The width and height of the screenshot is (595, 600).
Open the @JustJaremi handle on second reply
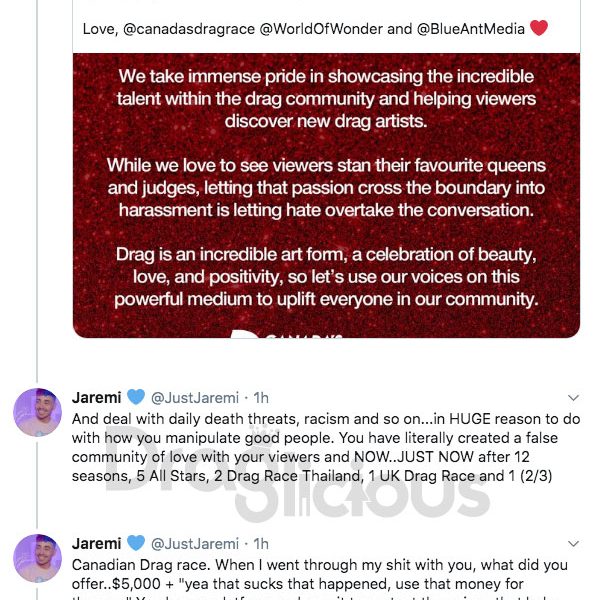coord(195,544)
